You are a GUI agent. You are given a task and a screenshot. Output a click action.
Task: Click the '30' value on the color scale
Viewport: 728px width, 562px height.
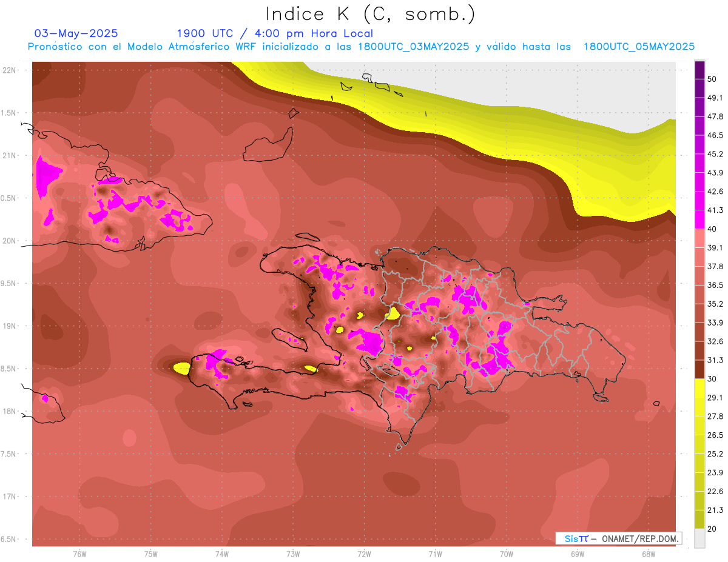(x=713, y=379)
